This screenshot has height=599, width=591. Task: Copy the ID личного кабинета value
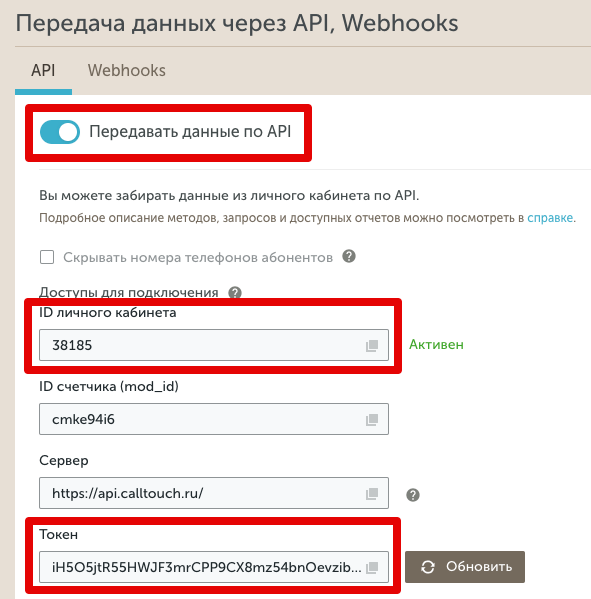coord(372,345)
